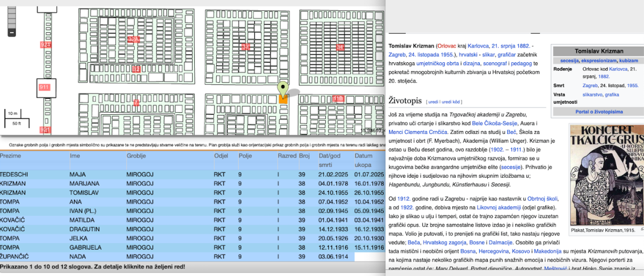Click field label 33 on the map
The image size is (644, 276).
click(x=246, y=47)
